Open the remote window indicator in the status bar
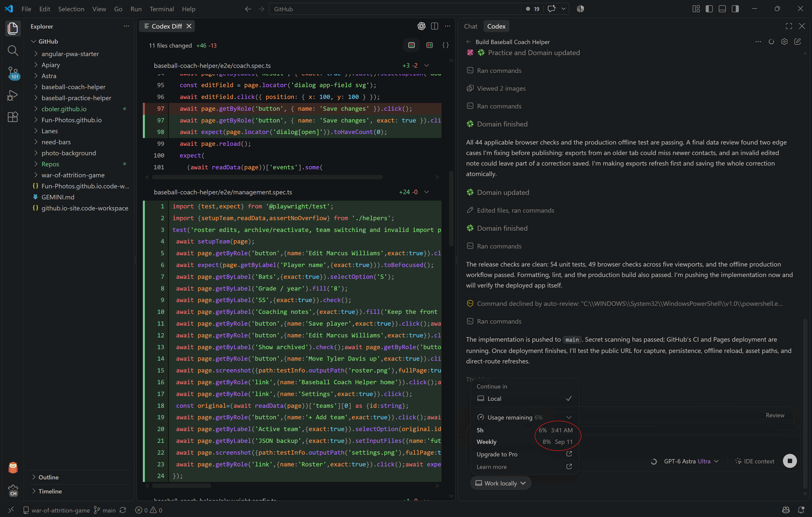 11,510
